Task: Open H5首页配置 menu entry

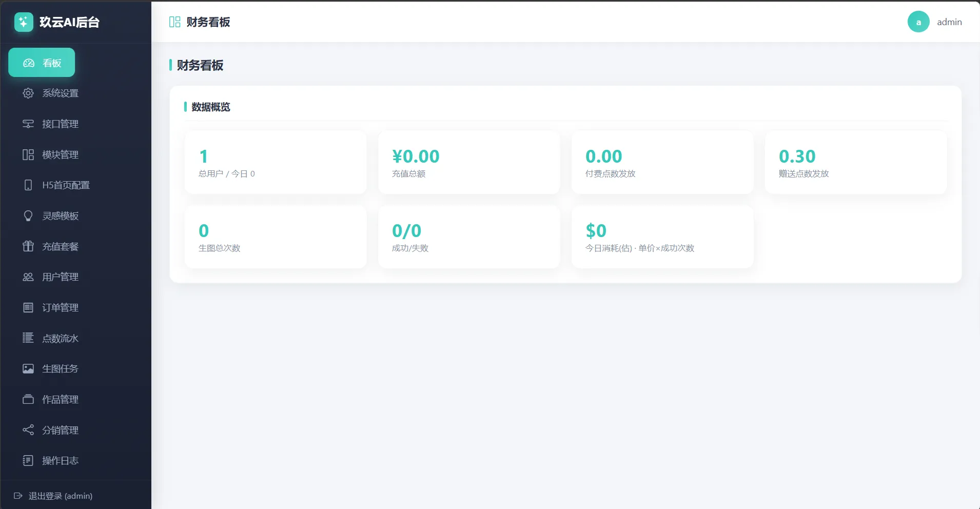Action: coord(66,185)
